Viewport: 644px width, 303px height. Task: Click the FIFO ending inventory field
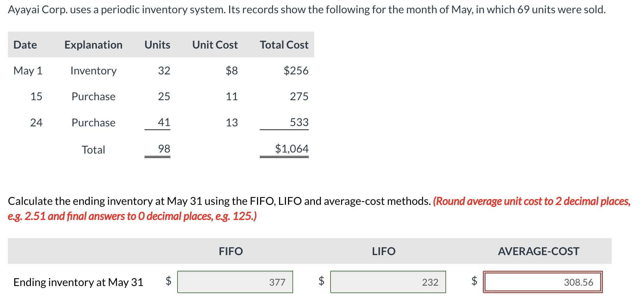pos(235,282)
